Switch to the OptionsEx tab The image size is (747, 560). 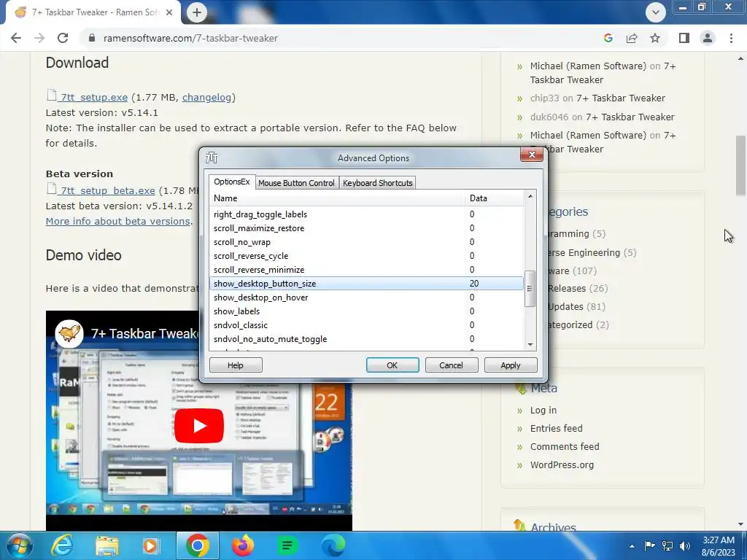click(231, 182)
